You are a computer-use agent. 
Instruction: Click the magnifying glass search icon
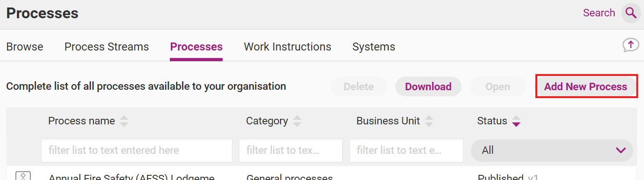(x=631, y=13)
